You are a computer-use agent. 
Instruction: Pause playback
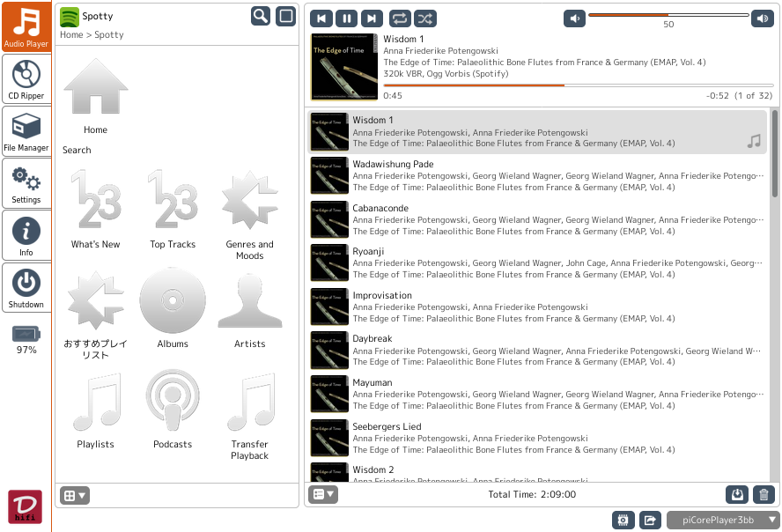click(x=347, y=19)
